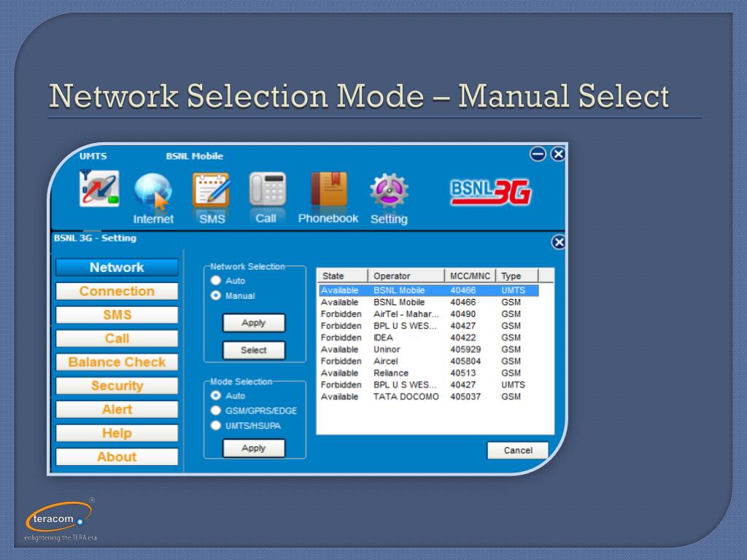Viewport: 747px width, 560px height.
Task: Open the SMS settings tab
Action: coord(117,315)
